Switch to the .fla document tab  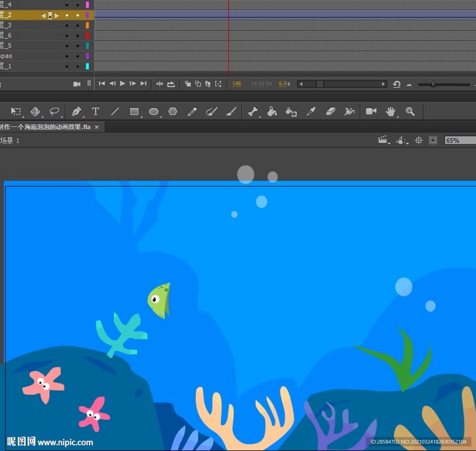[x=45, y=127]
